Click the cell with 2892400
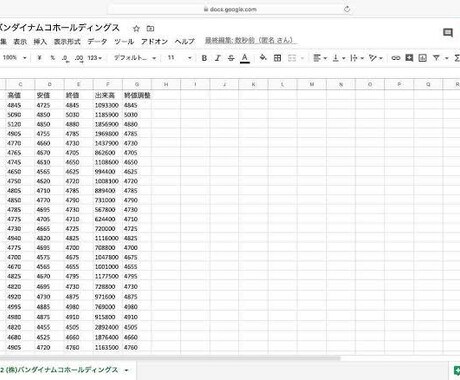This screenshot has width=460, height=380. tap(108, 327)
